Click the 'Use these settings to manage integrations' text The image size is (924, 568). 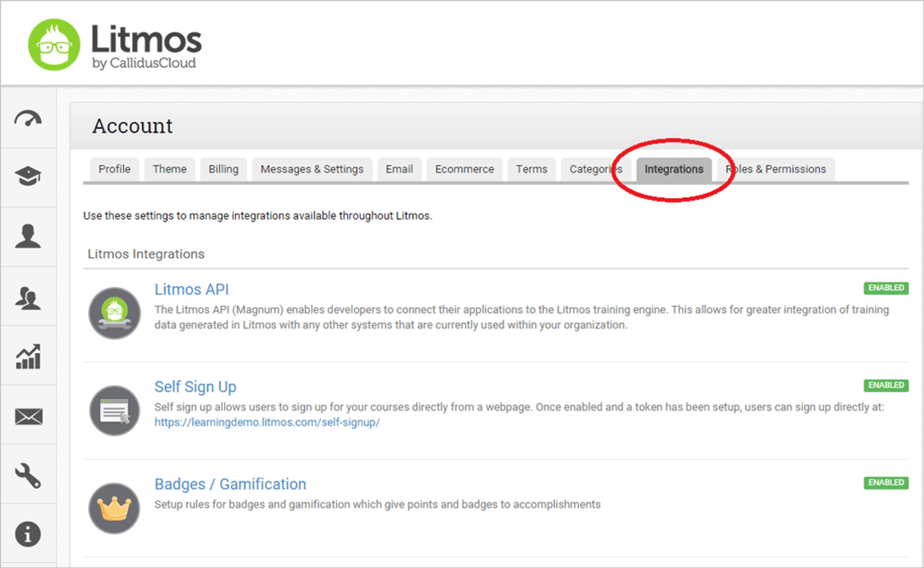258,216
